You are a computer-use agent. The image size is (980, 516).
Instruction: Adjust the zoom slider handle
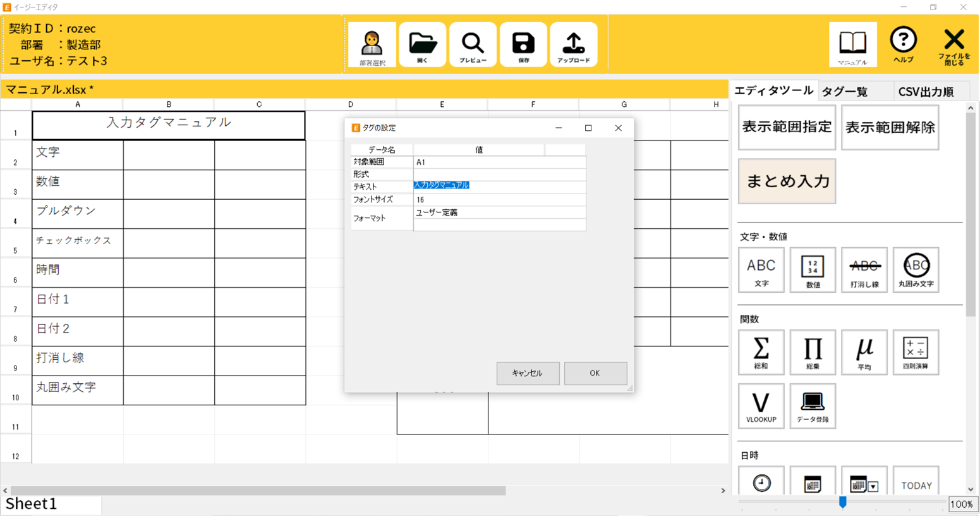[x=842, y=502]
